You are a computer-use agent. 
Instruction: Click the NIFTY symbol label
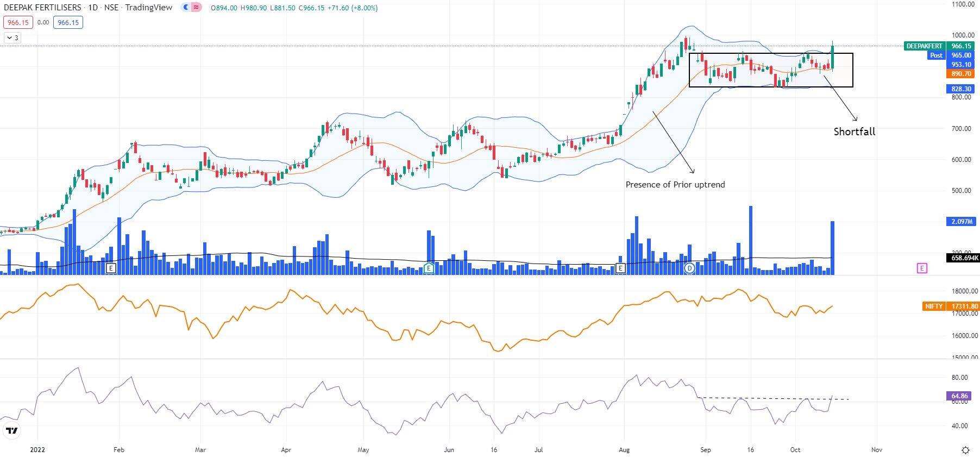tap(934, 306)
